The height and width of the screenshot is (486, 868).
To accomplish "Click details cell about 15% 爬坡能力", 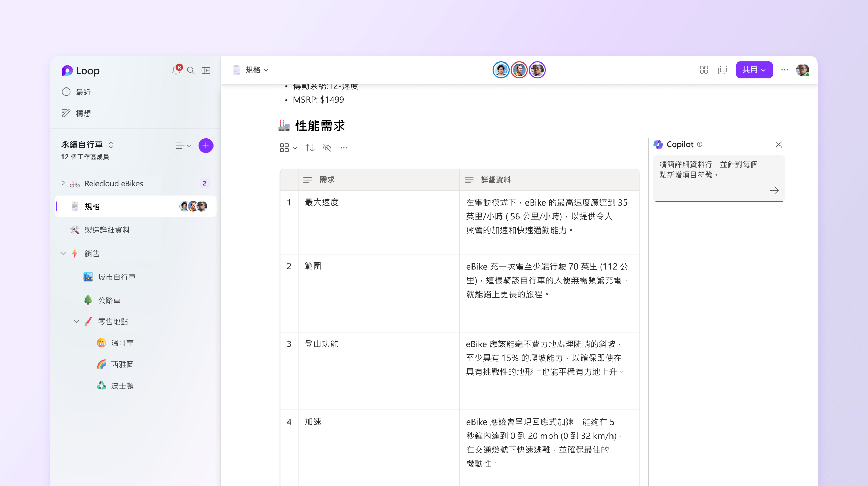I will [549, 371].
